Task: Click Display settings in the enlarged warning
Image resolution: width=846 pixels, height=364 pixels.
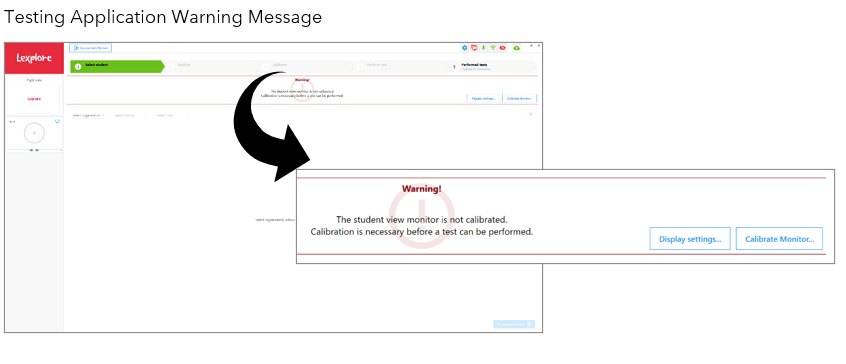Action: [690, 239]
